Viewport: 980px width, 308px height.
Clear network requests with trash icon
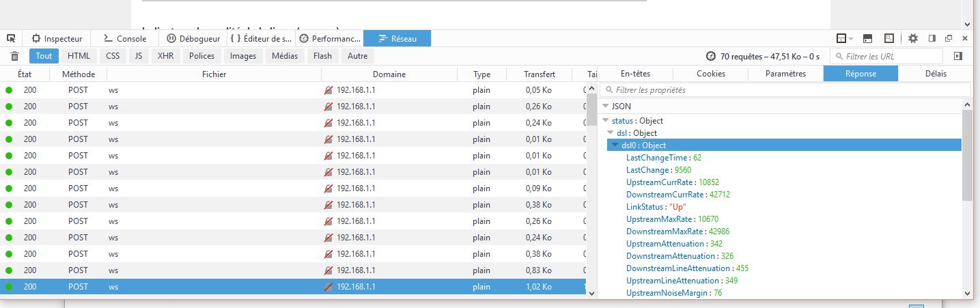pos(14,56)
